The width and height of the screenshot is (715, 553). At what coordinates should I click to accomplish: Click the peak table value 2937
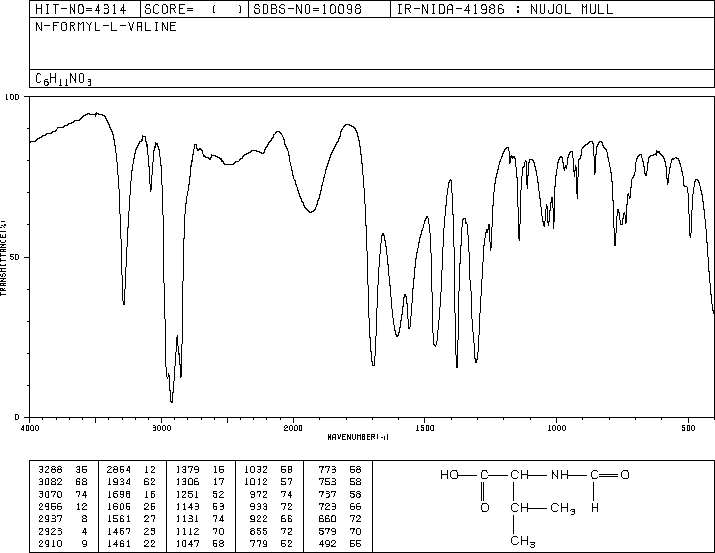pos(50,519)
